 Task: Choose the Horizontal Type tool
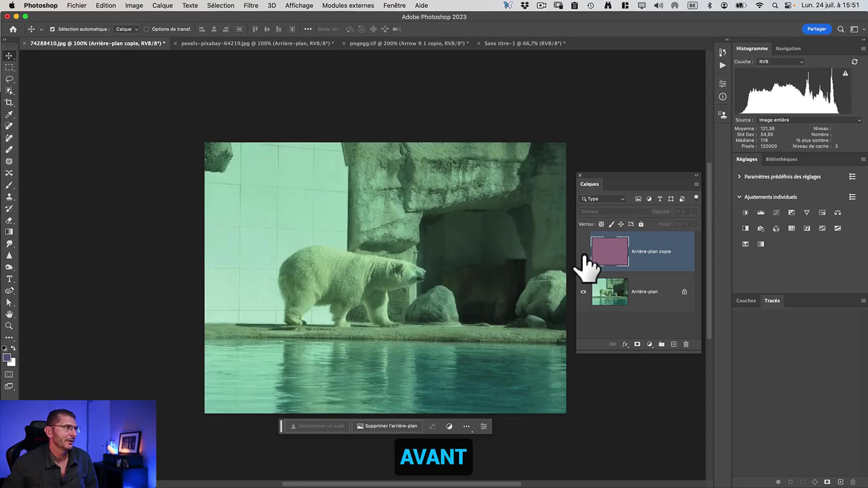9,279
